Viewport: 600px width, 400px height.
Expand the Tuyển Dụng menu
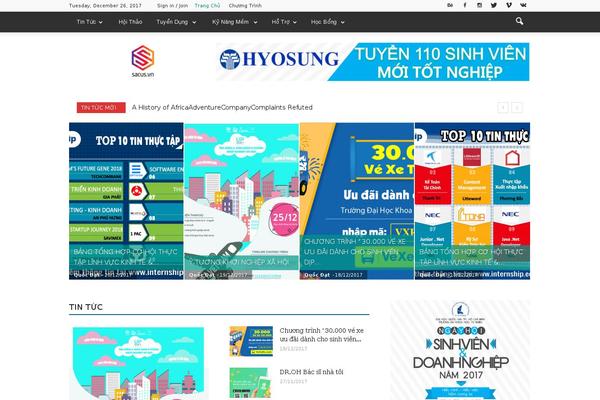[176, 22]
